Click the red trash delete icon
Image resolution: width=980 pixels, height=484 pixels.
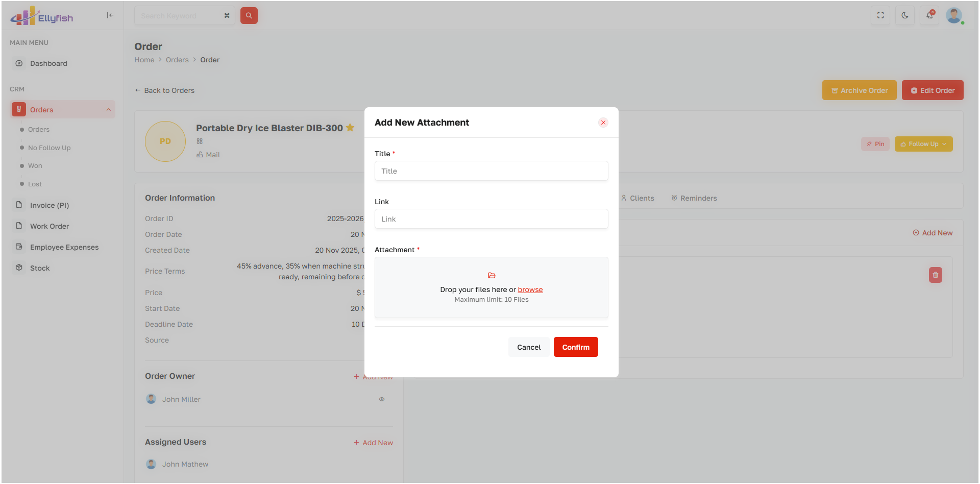(935, 275)
